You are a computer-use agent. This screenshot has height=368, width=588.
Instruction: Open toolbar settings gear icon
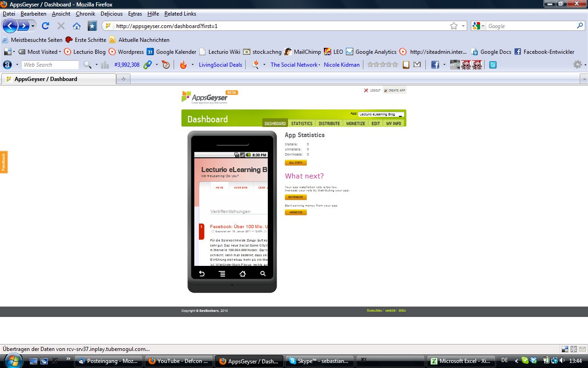pos(577,65)
